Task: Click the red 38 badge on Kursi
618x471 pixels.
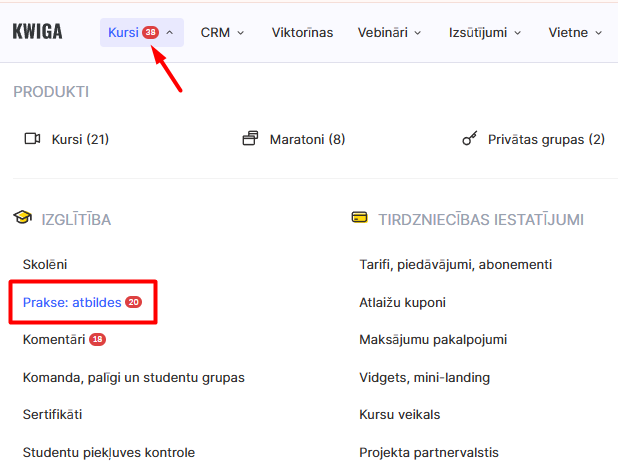Action: pyautogui.click(x=151, y=32)
